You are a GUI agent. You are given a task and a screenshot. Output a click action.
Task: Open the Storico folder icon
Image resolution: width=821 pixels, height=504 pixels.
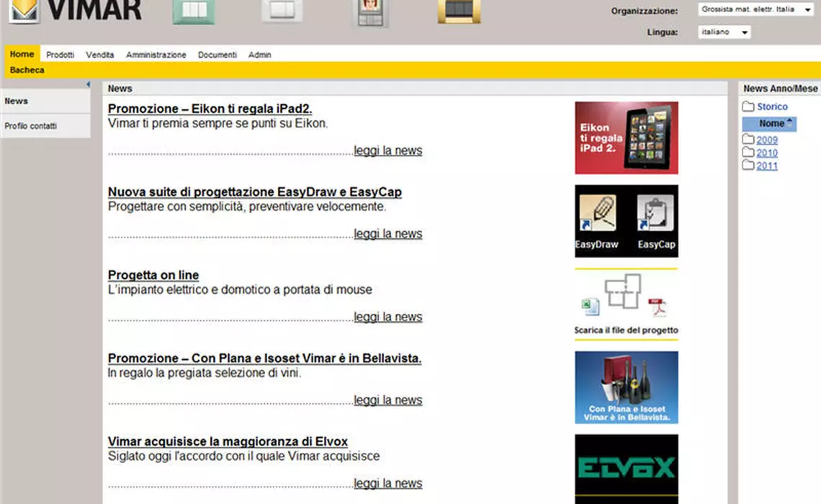(x=748, y=107)
